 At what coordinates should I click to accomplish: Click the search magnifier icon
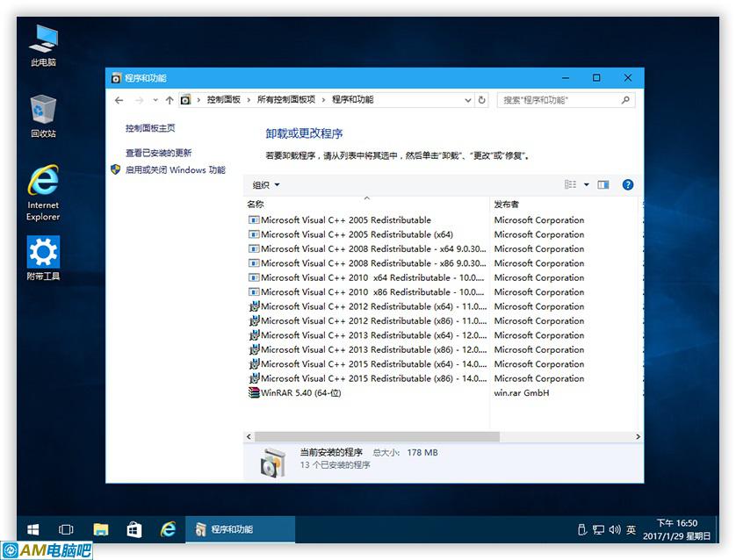[625, 100]
